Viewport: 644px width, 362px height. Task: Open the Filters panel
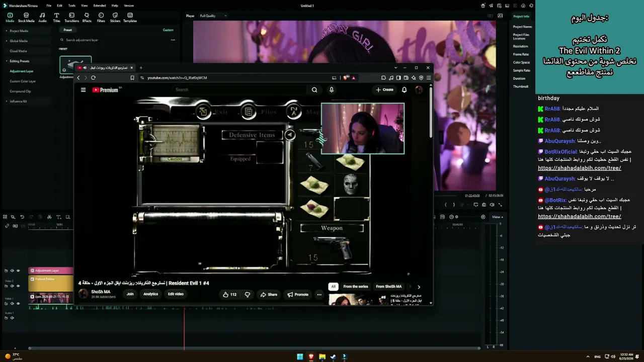tap(101, 18)
